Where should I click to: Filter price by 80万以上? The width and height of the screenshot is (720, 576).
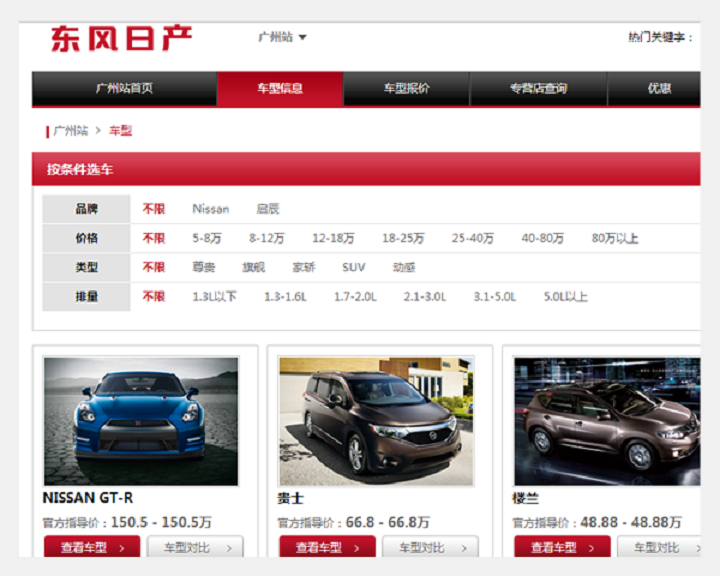pyautogui.click(x=615, y=238)
